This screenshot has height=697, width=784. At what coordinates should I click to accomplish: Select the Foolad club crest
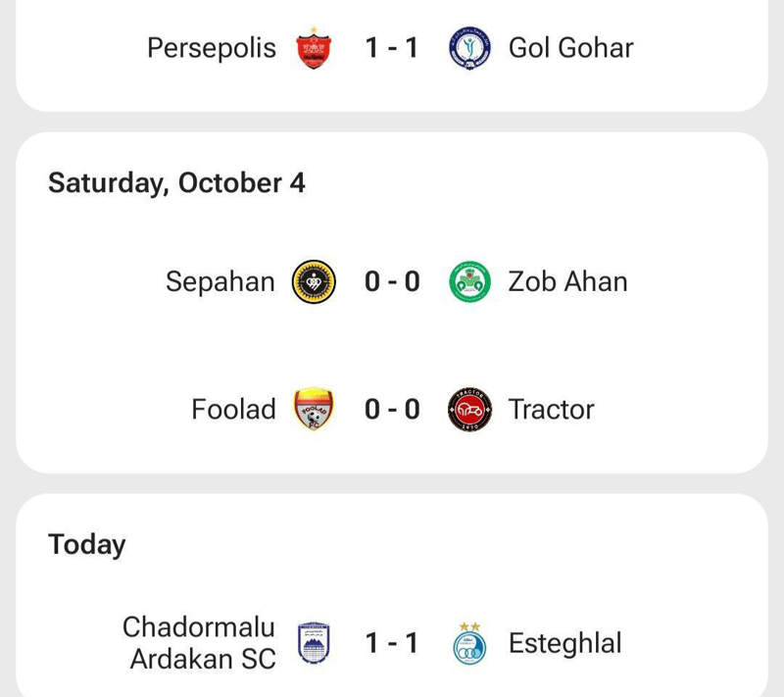[314, 410]
